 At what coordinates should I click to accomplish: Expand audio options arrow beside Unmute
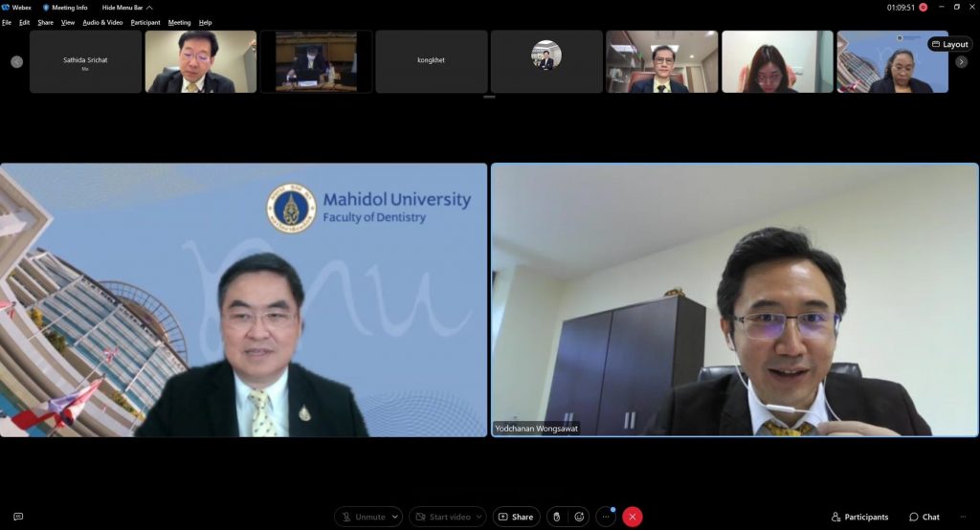click(394, 517)
